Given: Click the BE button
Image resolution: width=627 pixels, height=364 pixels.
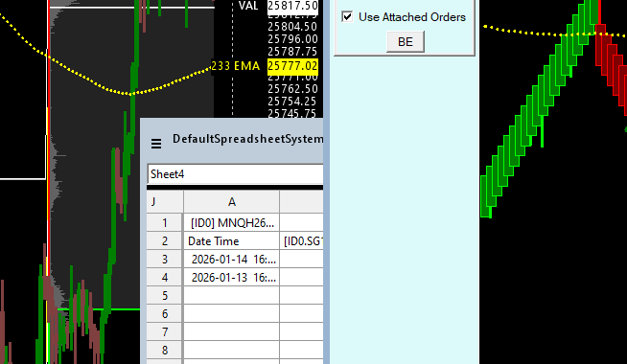Looking at the screenshot, I should pyautogui.click(x=406, y=41).
